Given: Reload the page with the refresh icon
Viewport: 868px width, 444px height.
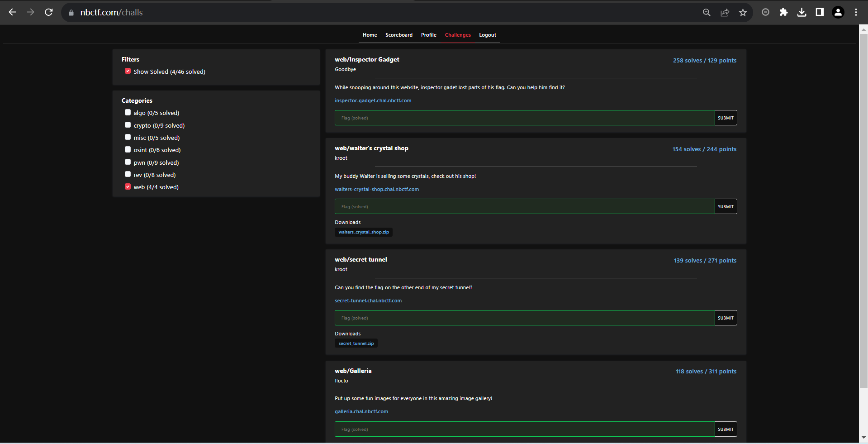Looking at the screenshot, I should pos(49,12).
